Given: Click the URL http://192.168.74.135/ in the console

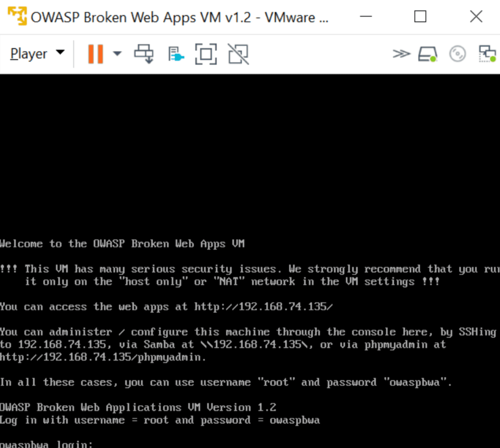Looking at the screenshot, I should click(263, 307).
